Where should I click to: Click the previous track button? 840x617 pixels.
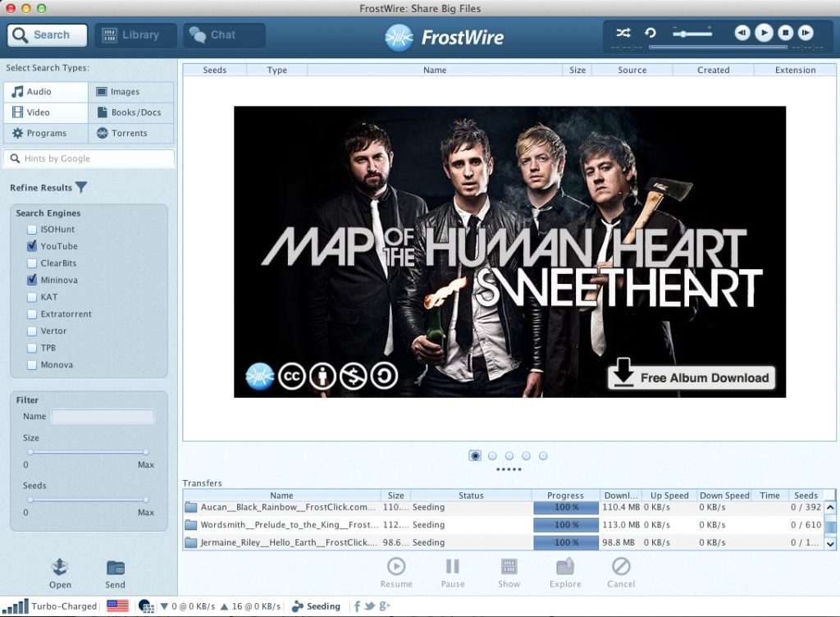point(742,33)
